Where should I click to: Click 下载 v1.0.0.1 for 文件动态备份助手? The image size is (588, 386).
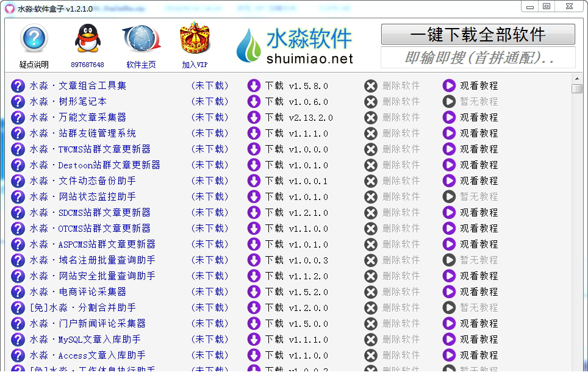click(x=296, y=181)
